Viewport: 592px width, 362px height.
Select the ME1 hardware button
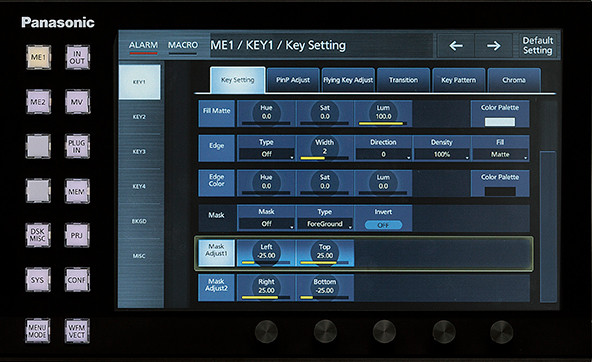pos(39,57)
